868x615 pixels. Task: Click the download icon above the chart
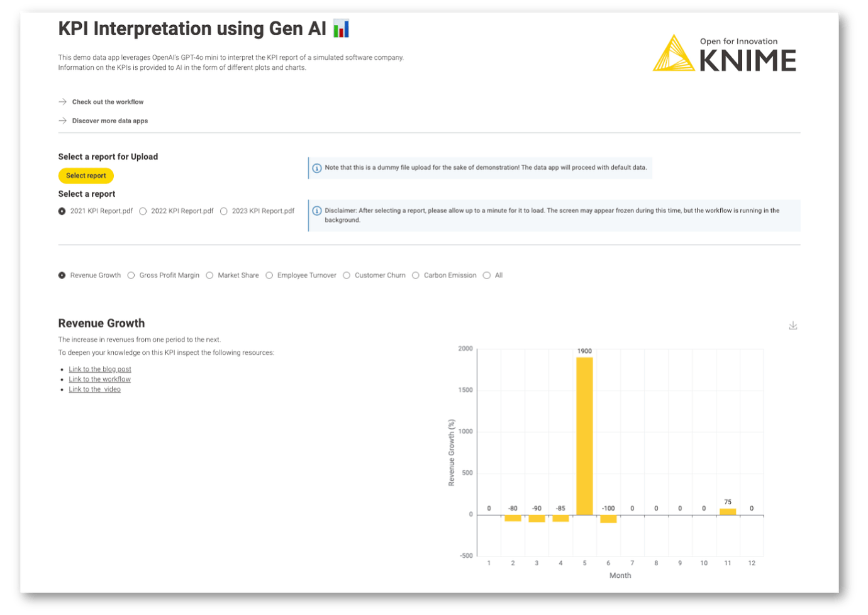pos(793,325)
